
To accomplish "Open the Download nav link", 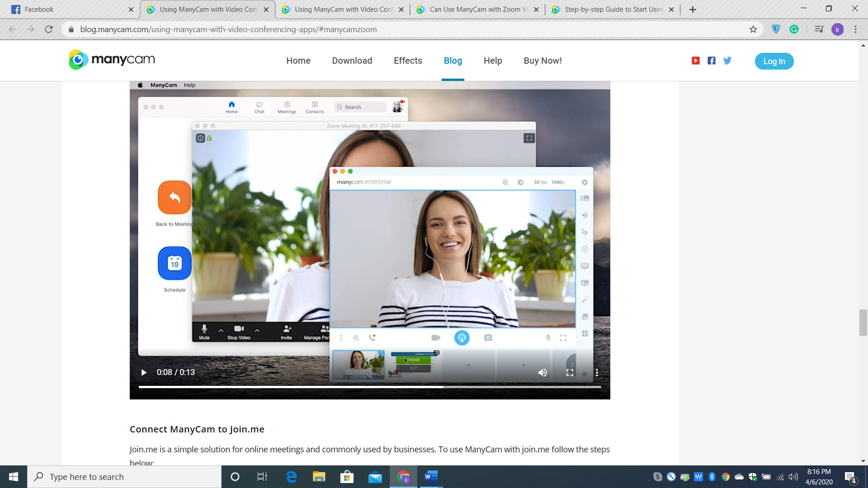I will tap(352, 61).
